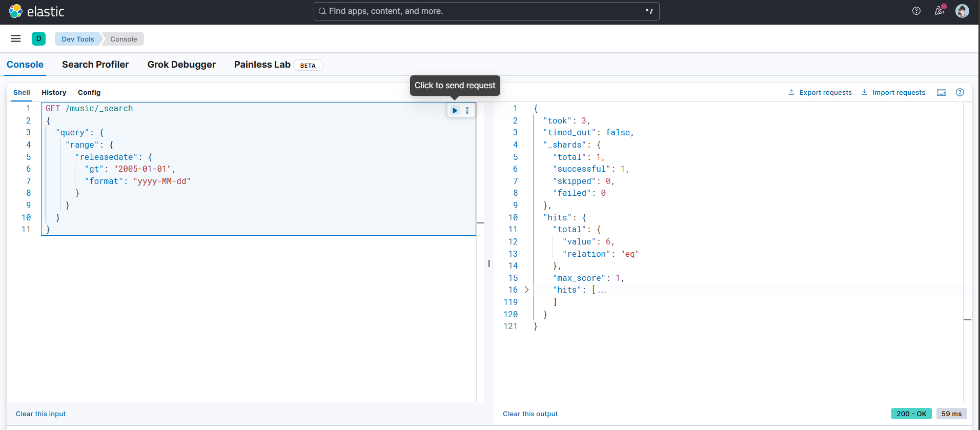
Task: Open the newsfeed notifications icon
Action: click(939, 11)
